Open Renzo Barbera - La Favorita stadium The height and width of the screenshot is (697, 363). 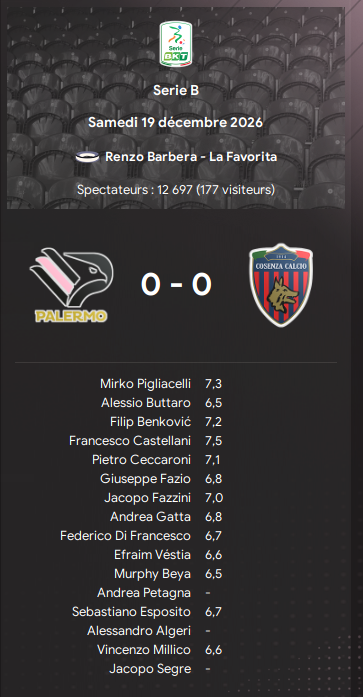coord(191,157)
